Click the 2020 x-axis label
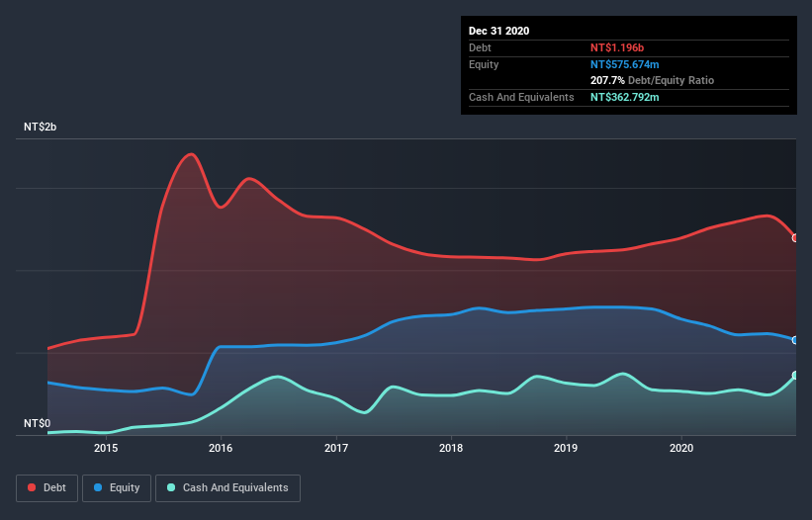812x520 pixels. [x=681, y=448]
